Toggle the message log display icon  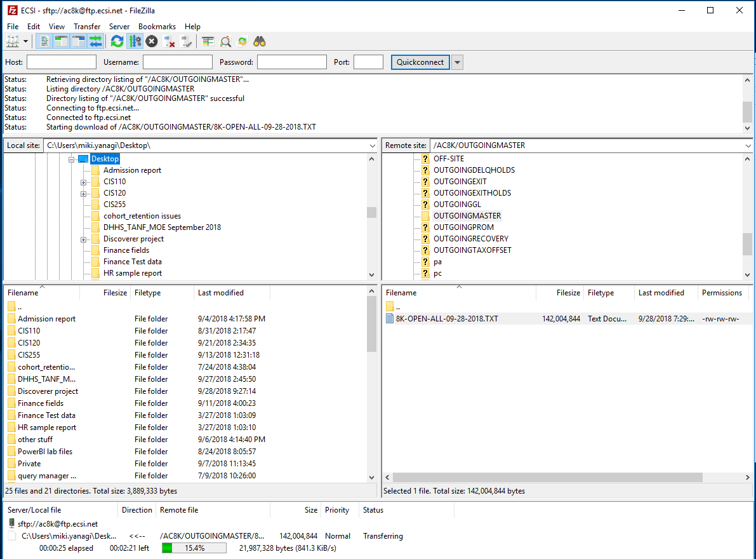point(44,42)
